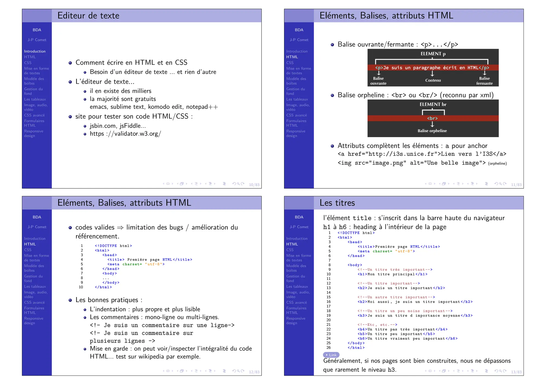
Task: Go to Les tableaux in slide 11 sidebar
Action: pos(297,99)
